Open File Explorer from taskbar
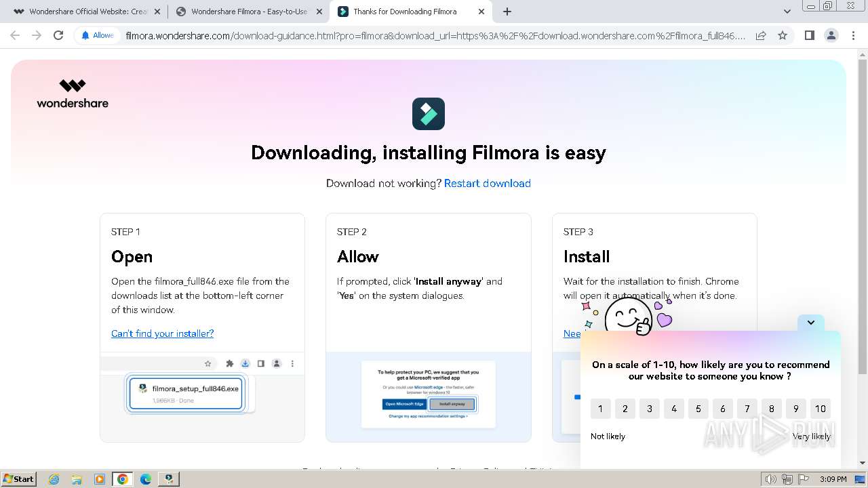This screenshot has width=868, height=488. coord(77,479)
